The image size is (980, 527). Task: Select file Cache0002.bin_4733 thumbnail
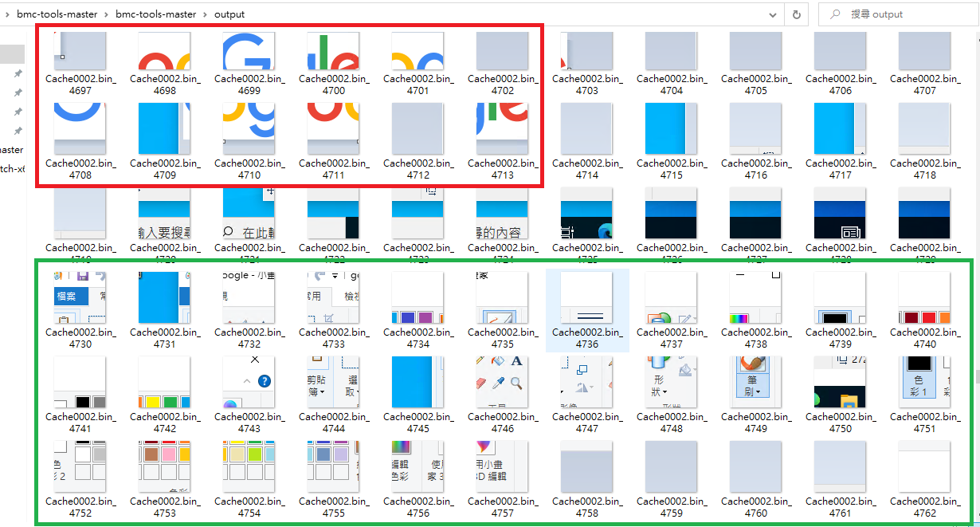click(334, 297)
